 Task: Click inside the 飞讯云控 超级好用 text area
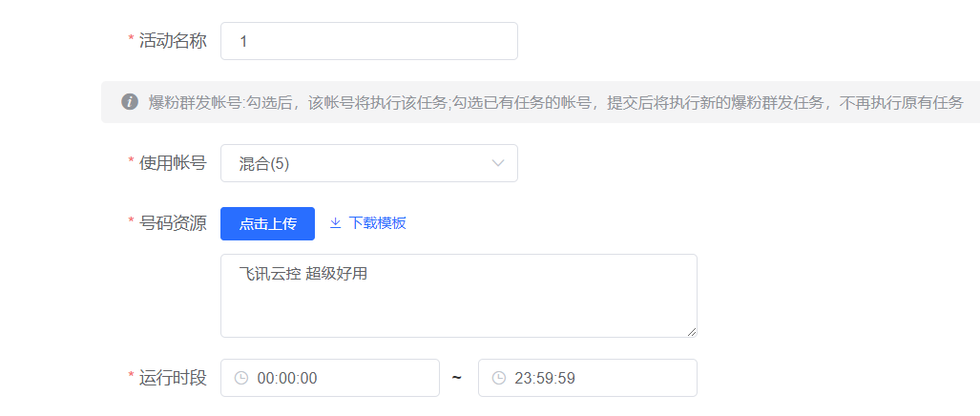point(459,296)
